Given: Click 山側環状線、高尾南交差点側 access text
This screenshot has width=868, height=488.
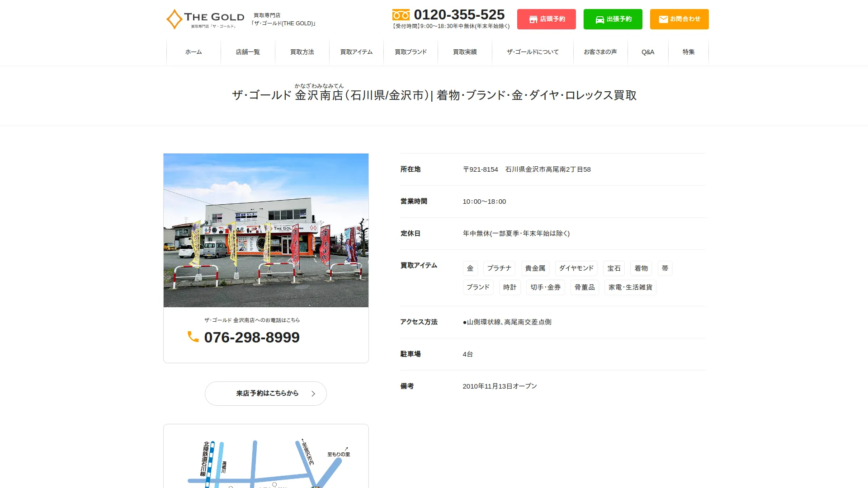Looking at the screenshot, I should 507,322.
